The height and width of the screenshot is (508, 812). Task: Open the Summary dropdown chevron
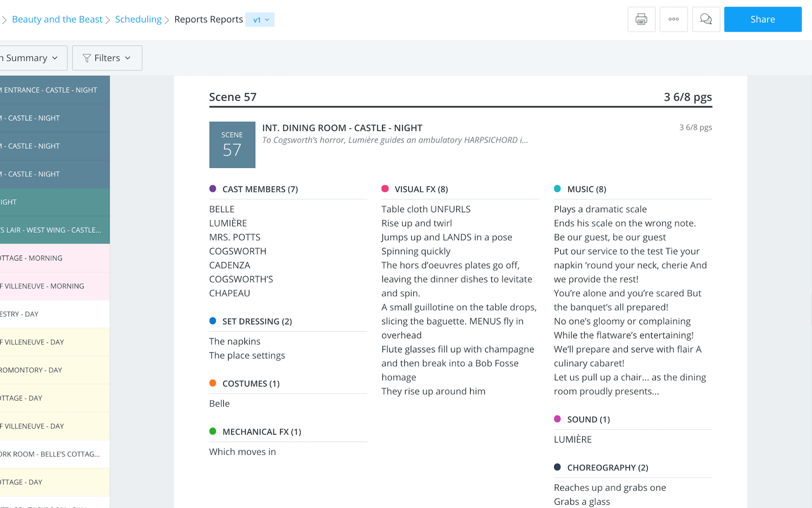click(55, 58)
